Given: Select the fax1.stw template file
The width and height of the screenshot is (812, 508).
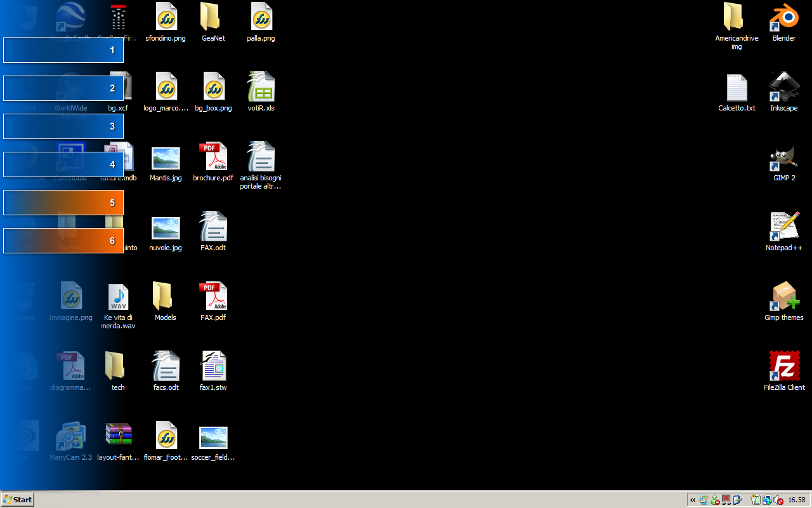Looking at the screenshot, I should tap(213, 371).
